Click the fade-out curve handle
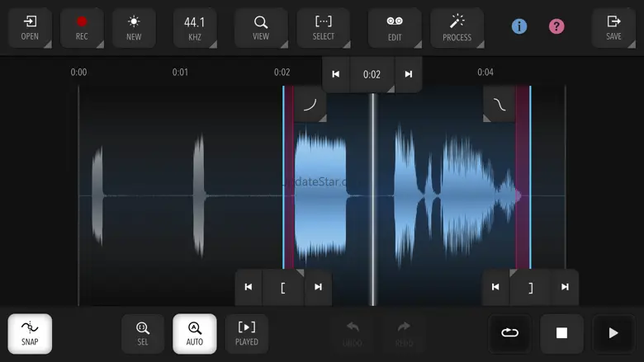644x362 pixels. click(x=500, y=105)
